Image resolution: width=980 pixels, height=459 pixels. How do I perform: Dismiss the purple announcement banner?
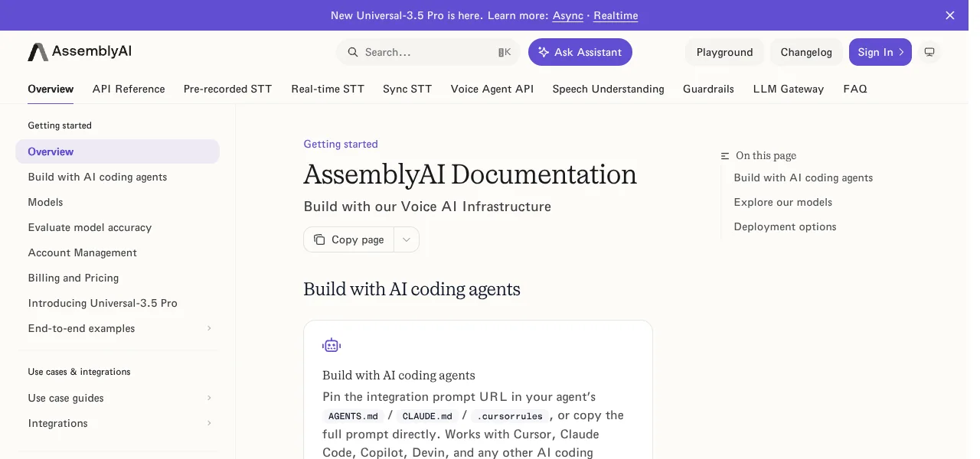[950, 15]
